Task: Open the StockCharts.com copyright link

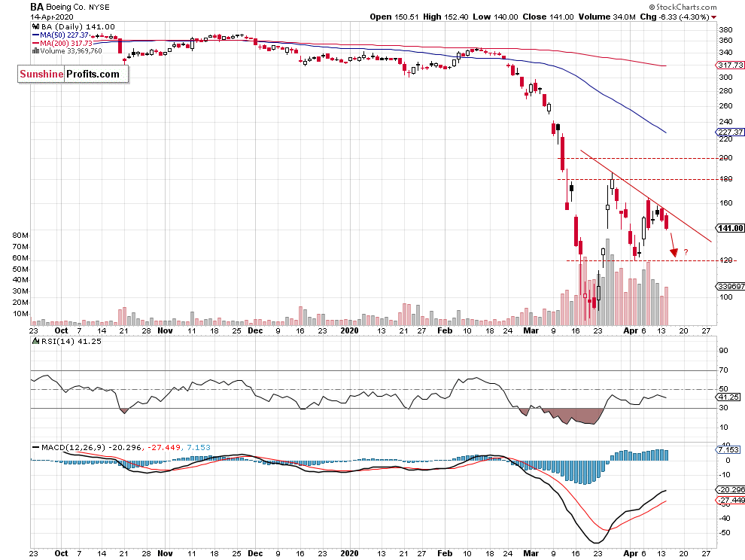Action: pyautogui.click(x=683, y=7)
